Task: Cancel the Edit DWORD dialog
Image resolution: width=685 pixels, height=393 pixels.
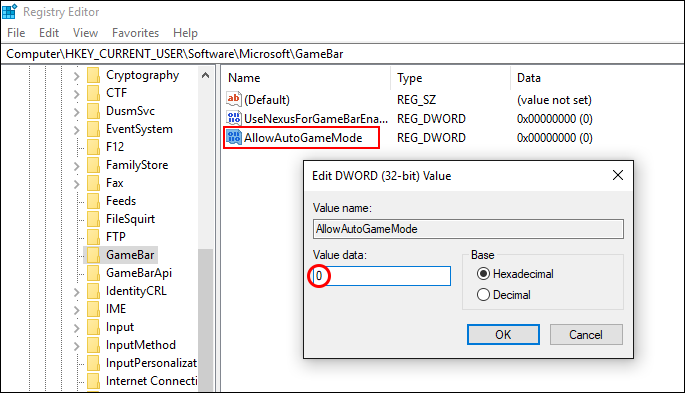Action: 586,334
